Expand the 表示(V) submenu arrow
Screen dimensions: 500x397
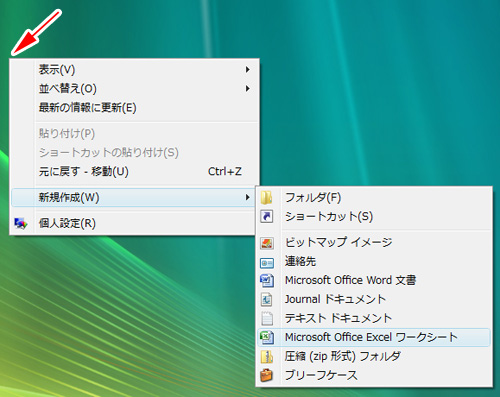(248, 69)
